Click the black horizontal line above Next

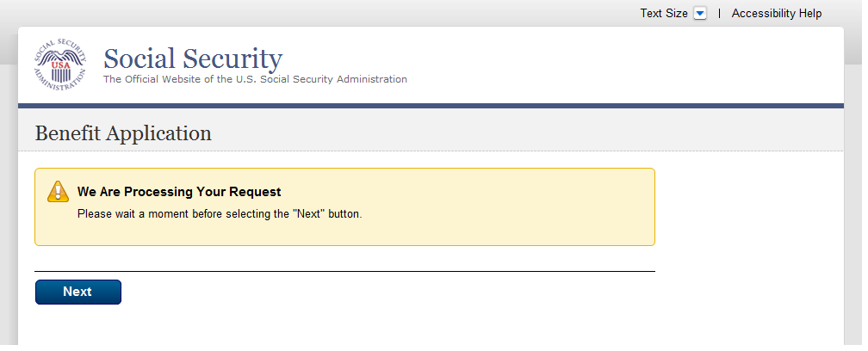click(344, 271)
